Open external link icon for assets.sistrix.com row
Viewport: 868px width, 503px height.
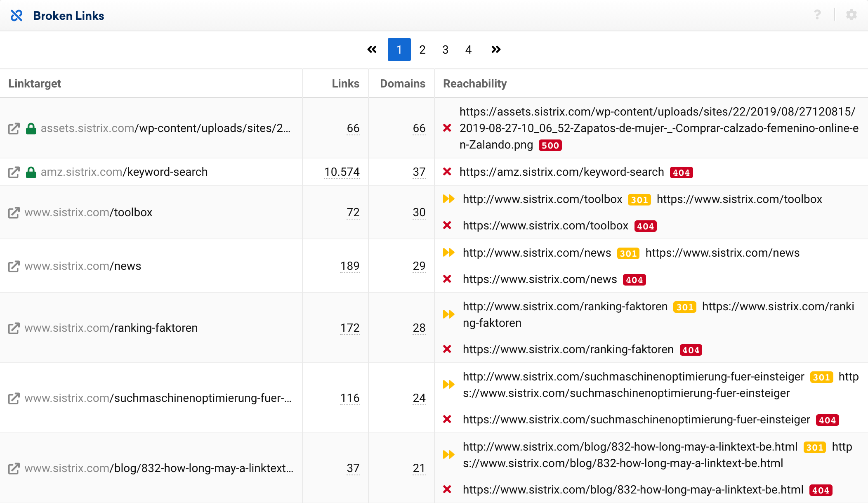pos(14,129)
